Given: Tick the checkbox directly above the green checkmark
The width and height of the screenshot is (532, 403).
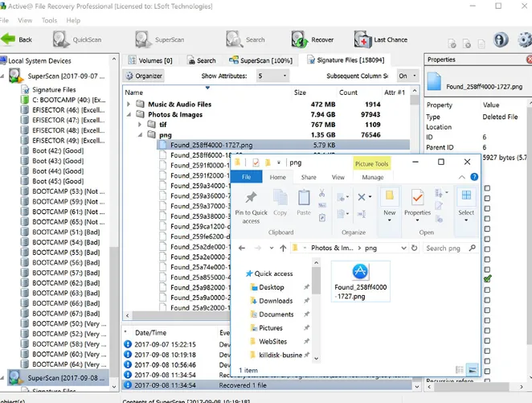Looking at the screenshot, I should pos(487,269).
